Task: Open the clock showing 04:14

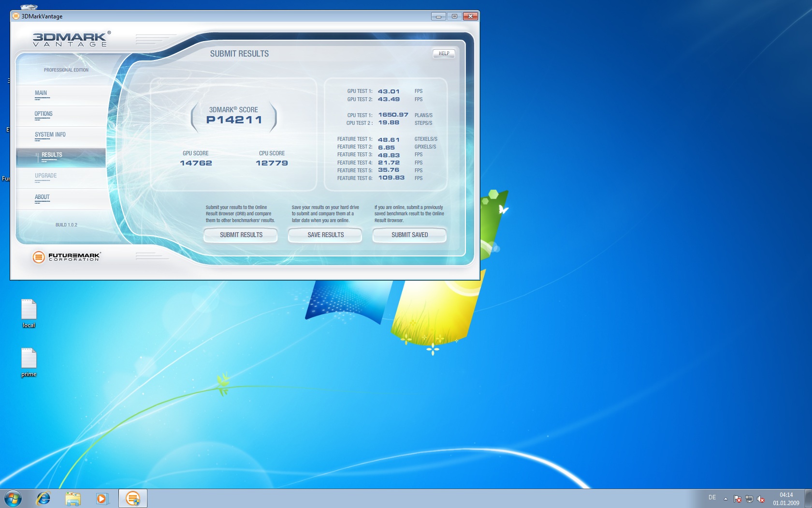Action: coord(786,499)
